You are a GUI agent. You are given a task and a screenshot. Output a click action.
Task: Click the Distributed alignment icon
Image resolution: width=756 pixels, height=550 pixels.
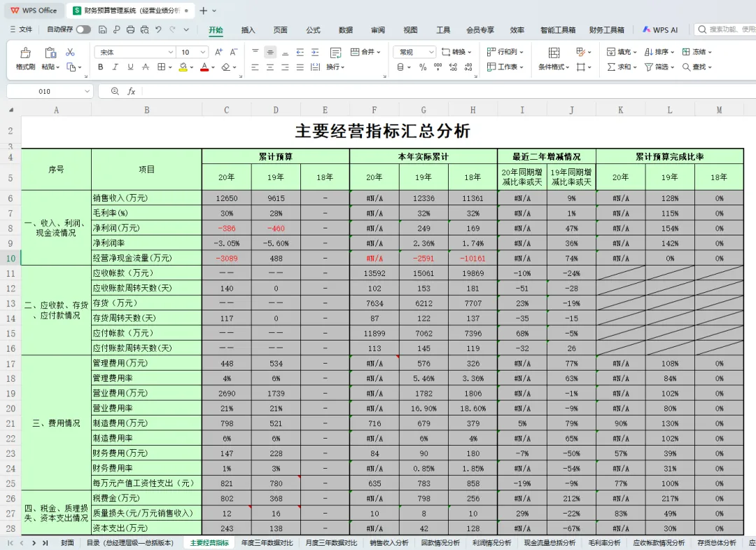315,67
